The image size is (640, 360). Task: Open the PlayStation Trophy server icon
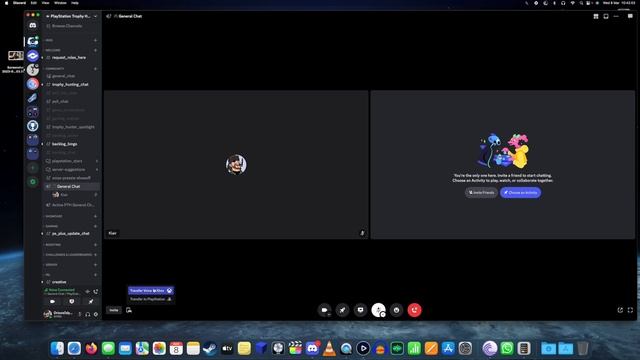[33, 41]
